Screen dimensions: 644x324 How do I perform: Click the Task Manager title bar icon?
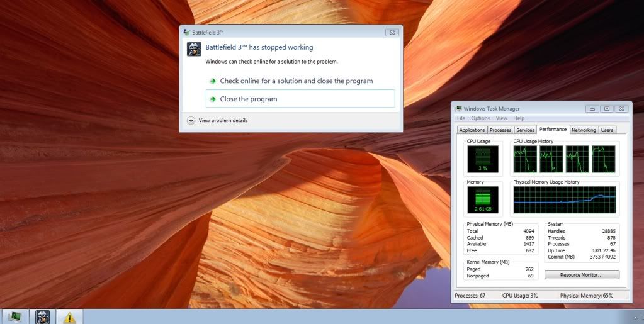(458, 109)
